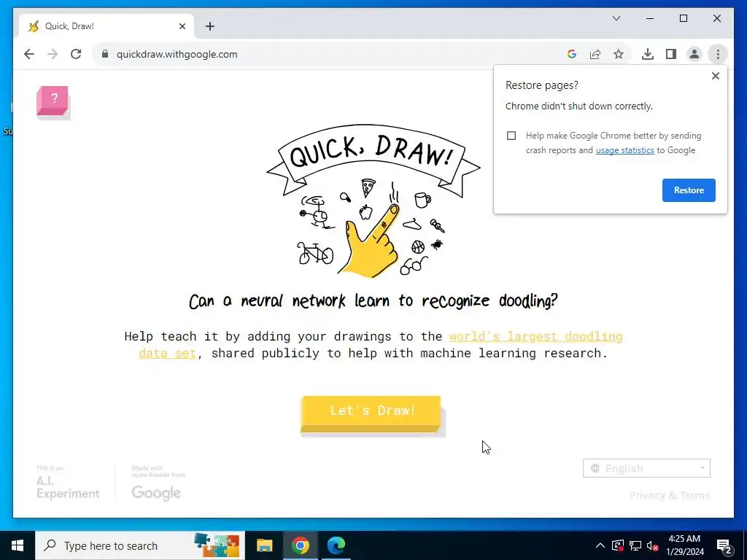This screenshot has width=747, height=560.
Task: Select the Quick, Draw! browser tab
Action: point(107,26)
